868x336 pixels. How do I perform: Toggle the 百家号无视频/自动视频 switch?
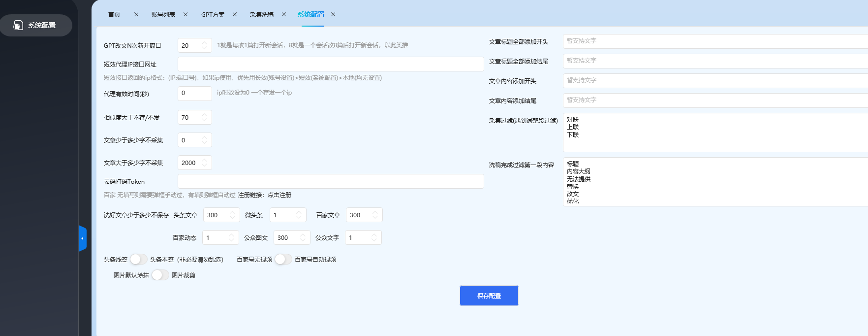coord(283,259)
